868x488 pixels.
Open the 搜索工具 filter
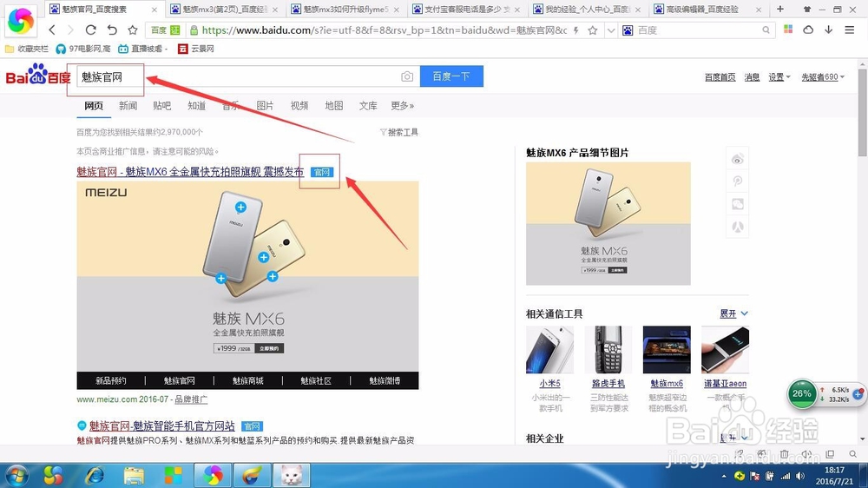tap(399, 132)
